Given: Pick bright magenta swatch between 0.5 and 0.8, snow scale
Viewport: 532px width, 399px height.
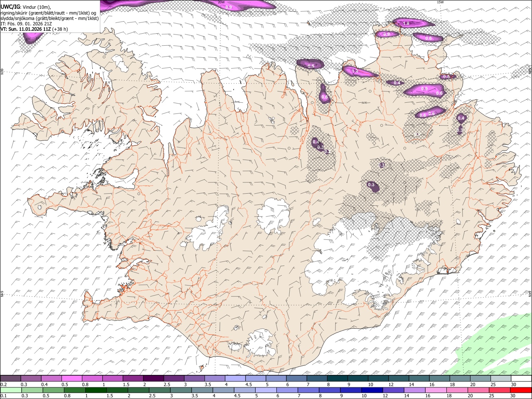Looking at the screenshot, I should [71, 379].
